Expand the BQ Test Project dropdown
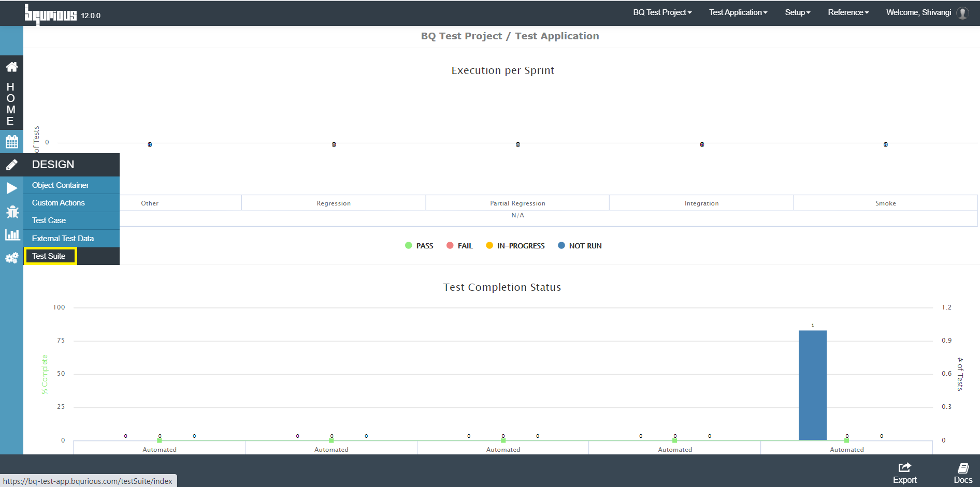 (x=662, y=12)
